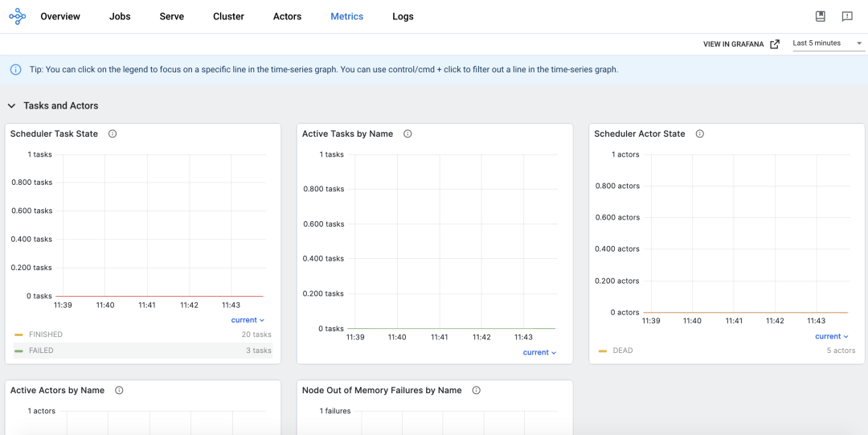Screen dimensions: 868x435
Task: Open the Last 5 minutes time range dropdown
Action: coord(827,43)
